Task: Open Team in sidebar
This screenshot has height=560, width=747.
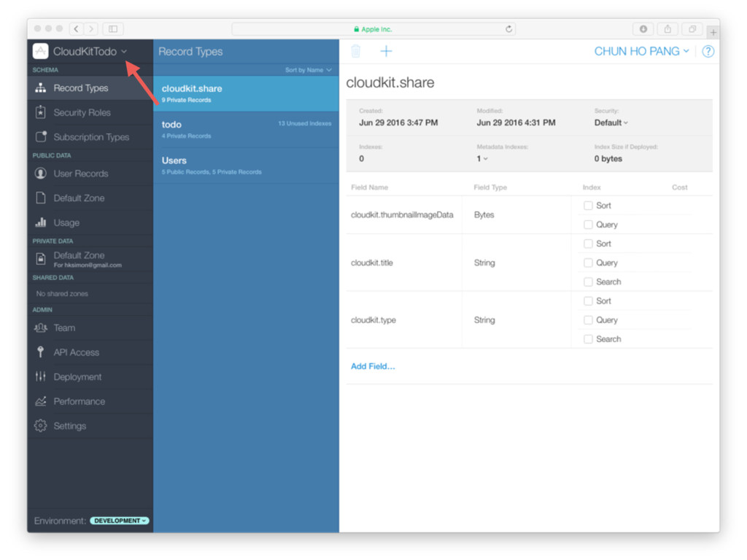Action: tap(90, 327)
